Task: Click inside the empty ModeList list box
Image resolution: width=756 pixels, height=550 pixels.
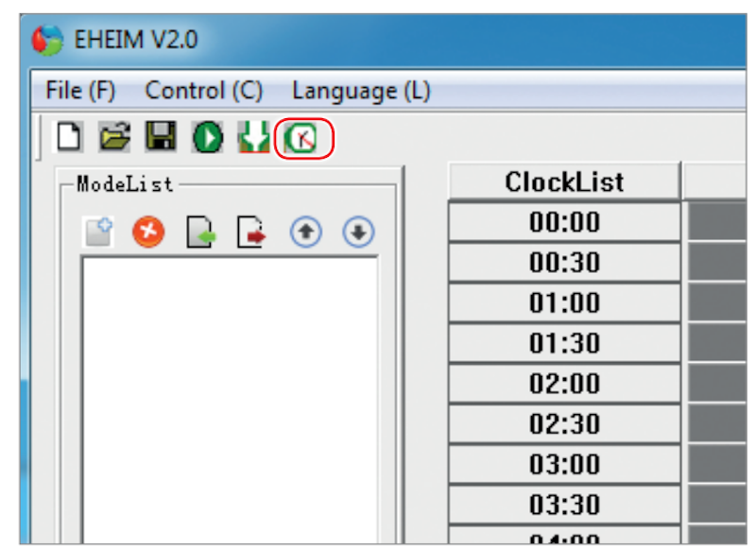Action: click(230, 401)
